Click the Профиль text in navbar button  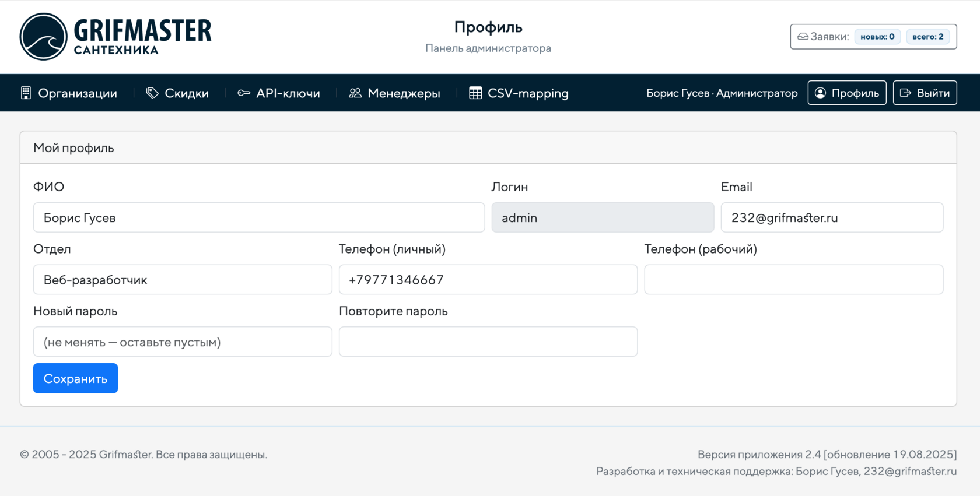(x=855, y=93)
